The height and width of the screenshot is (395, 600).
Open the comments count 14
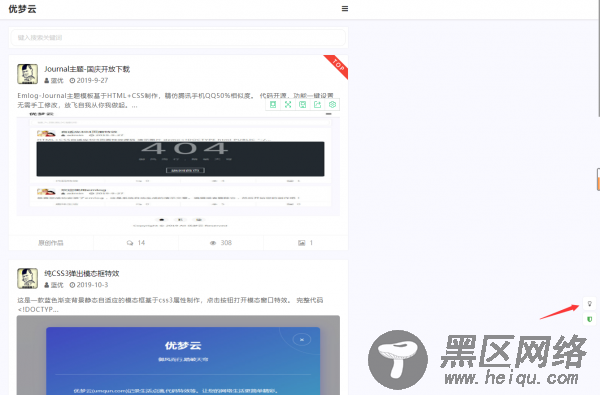[141, 243]
